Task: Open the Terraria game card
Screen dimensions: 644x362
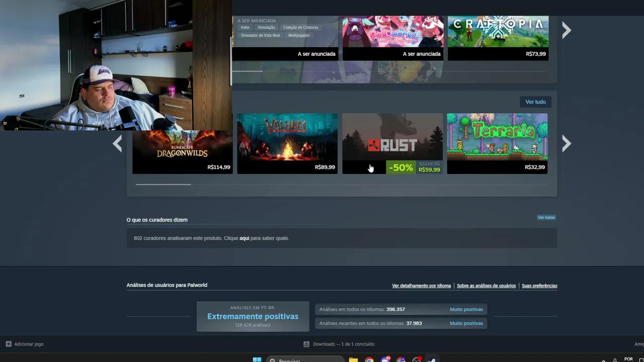Action: click(x=497, y=143)
